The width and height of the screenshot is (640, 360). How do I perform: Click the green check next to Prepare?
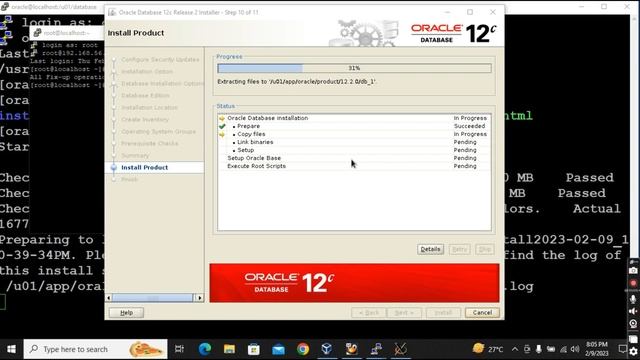point(222,126)
